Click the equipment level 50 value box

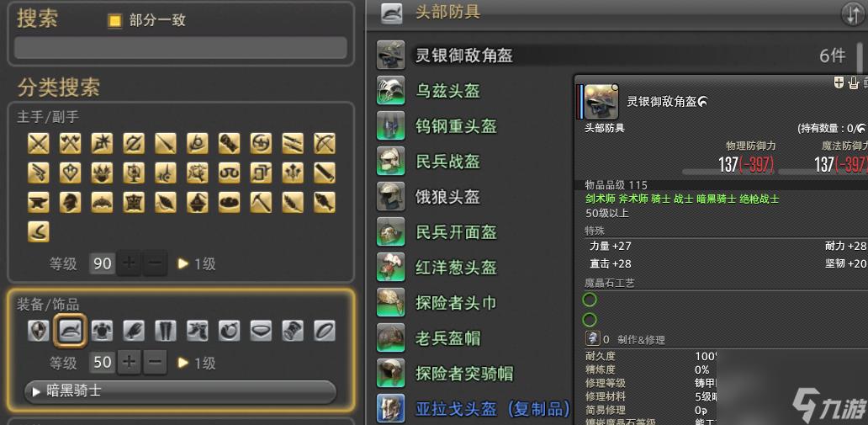click(x=103, y=363)
